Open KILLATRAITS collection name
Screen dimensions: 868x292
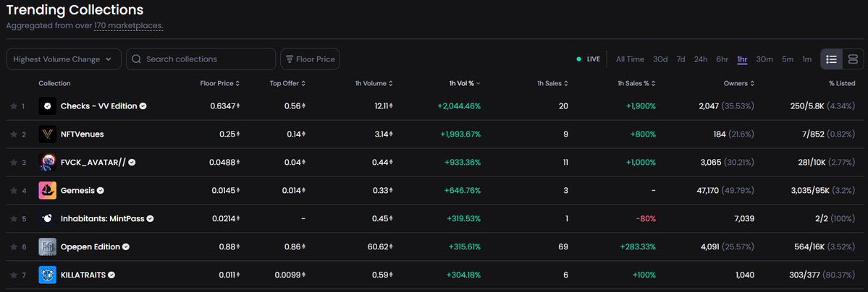83,275
